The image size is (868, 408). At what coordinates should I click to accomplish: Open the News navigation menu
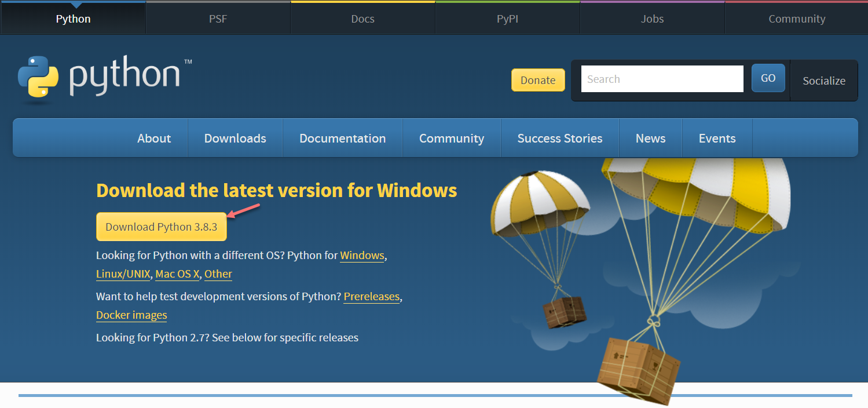click(650, 138)
